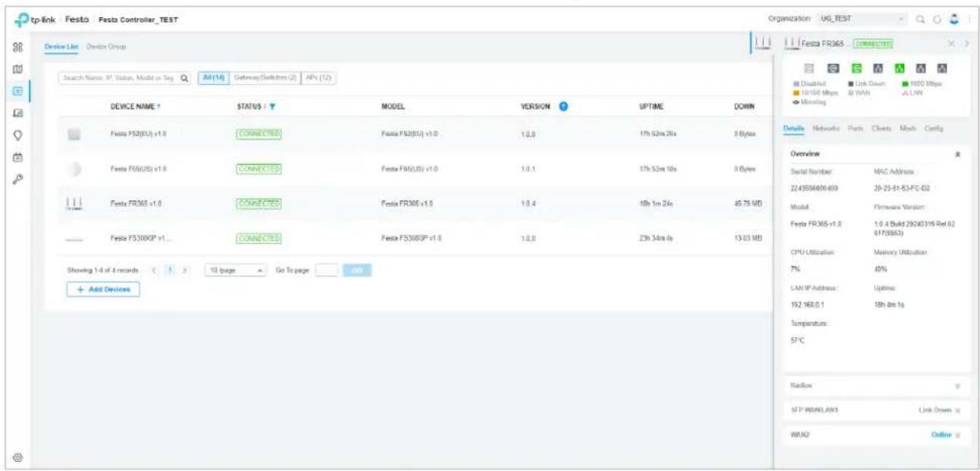Screen dimensions: 980x471
Task: Click the search magnifier in device search box
Action: click(x=186, y=78)
